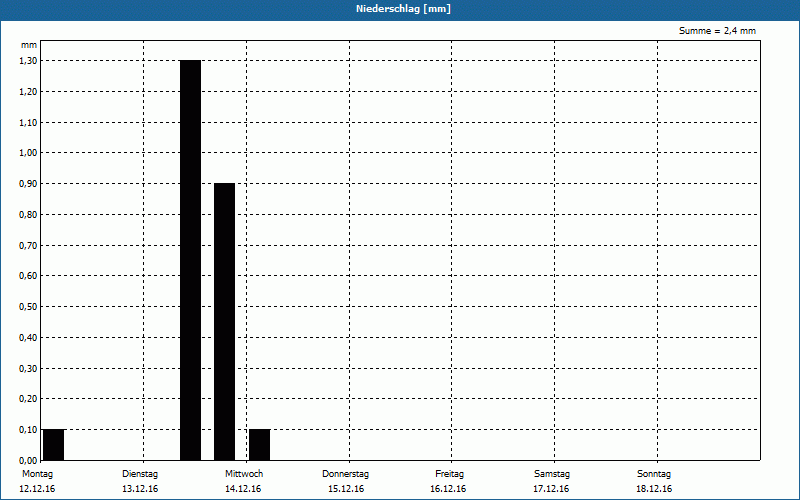Click the date 14.12.16
This screenshot has height=500, width=800.
[x=243, y=489]
